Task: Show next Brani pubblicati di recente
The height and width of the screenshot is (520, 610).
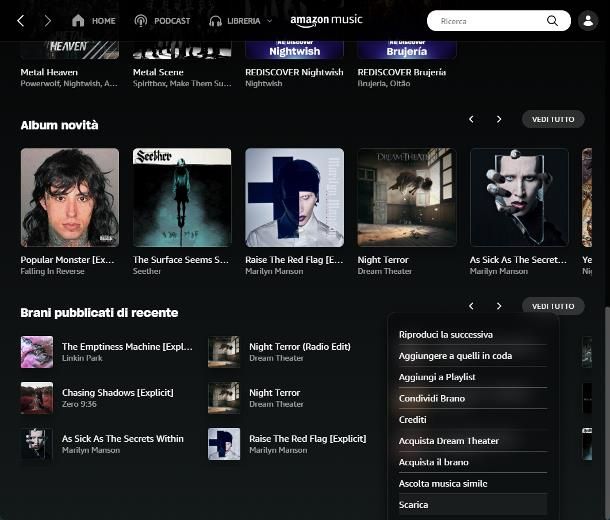Action: [499, 306]
